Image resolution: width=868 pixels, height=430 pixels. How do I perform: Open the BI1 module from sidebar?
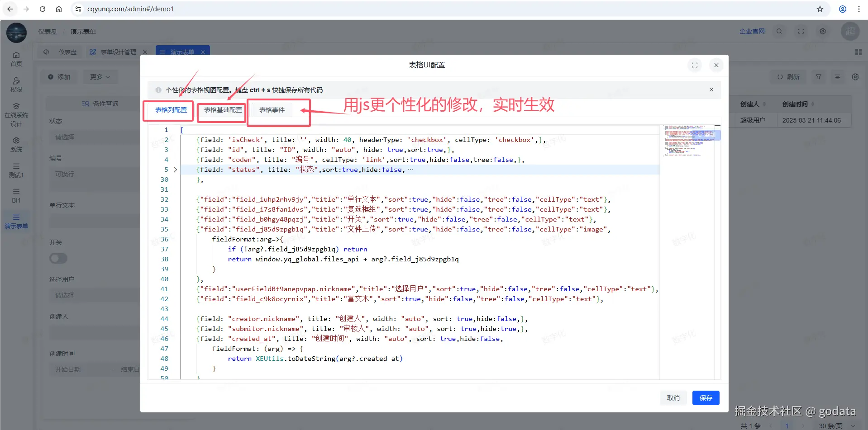click(16, 195)
